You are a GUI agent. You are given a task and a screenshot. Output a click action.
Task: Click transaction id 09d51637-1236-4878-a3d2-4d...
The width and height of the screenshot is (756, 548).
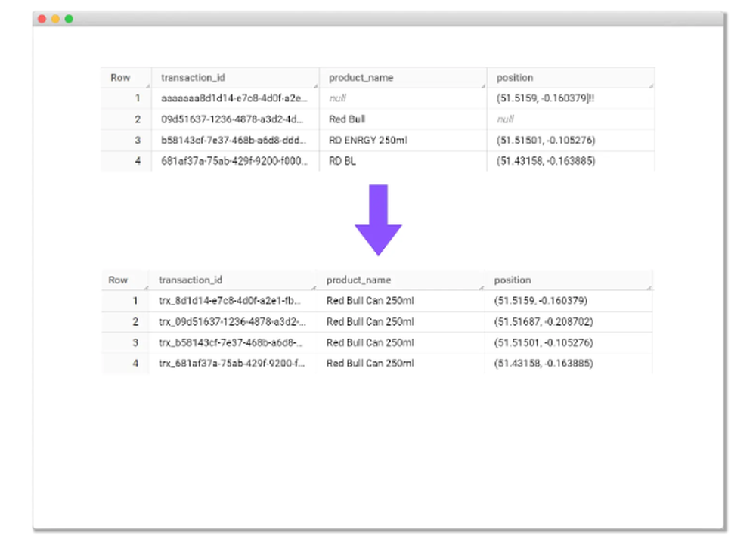coord(232,119)
